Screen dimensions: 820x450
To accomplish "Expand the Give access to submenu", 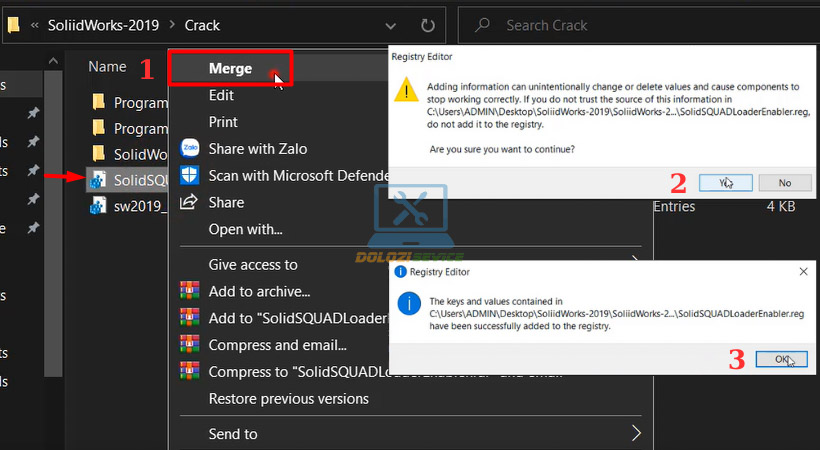I will tap(253, 264).
